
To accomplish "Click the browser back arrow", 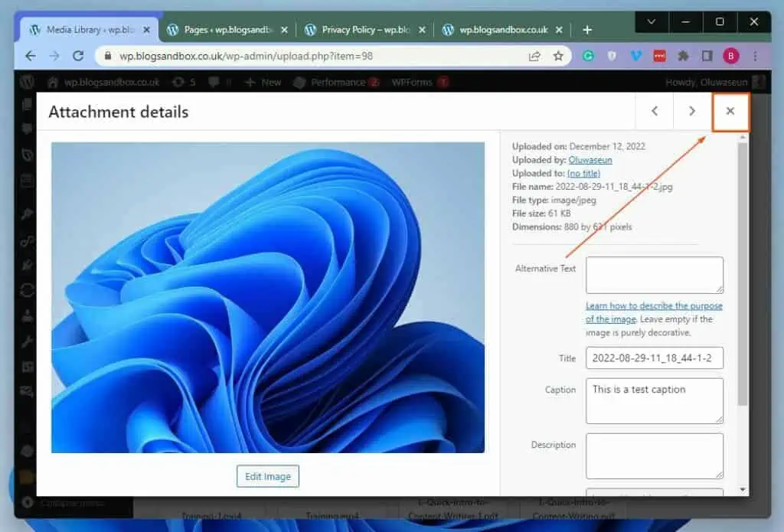I will [31, 56].
